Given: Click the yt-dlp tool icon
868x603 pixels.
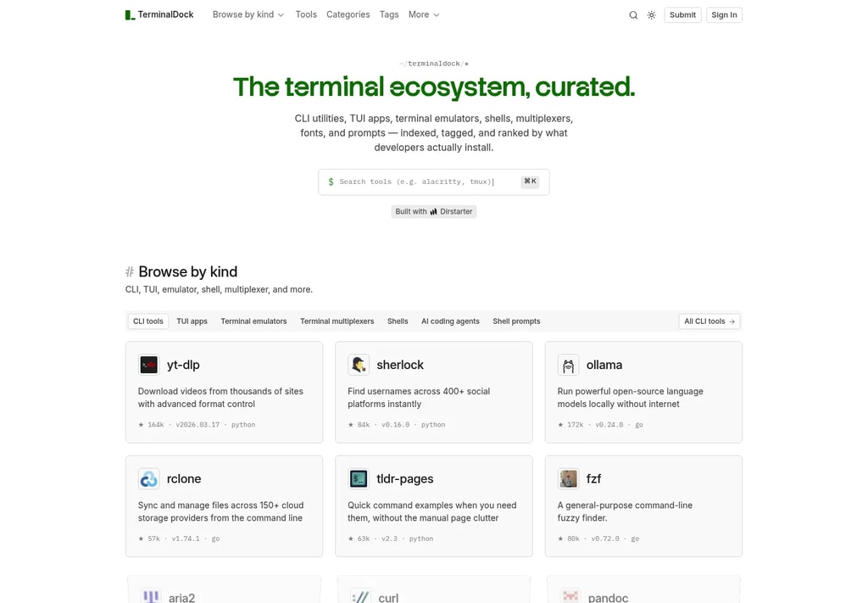Looking at the screenshot, I should click(x=148, y=365).
